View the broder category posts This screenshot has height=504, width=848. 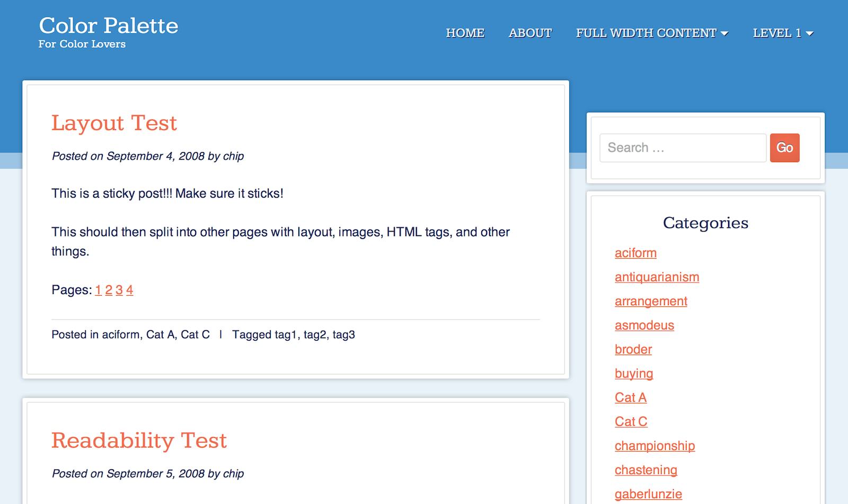coord(633,349)
